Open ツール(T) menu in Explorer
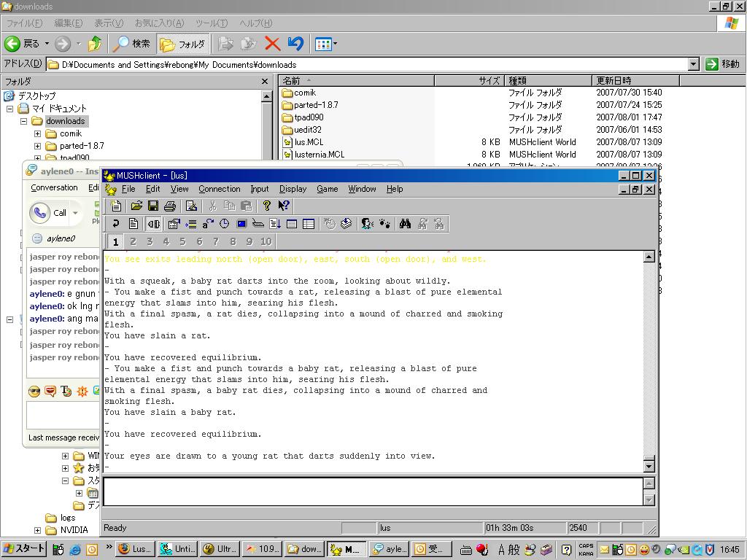The height and width of the screenshot is (560, 747). 212,23
